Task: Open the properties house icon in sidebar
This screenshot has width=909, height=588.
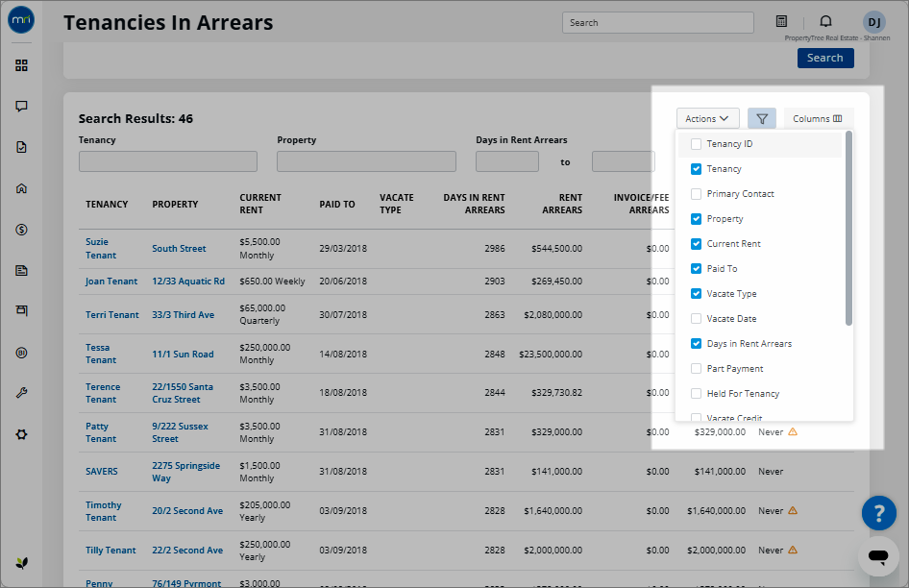Action: pos(21,188)
